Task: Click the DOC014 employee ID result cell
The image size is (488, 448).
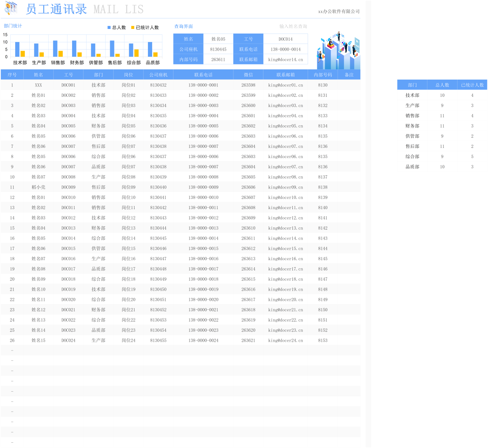Action: coord(286,39)
